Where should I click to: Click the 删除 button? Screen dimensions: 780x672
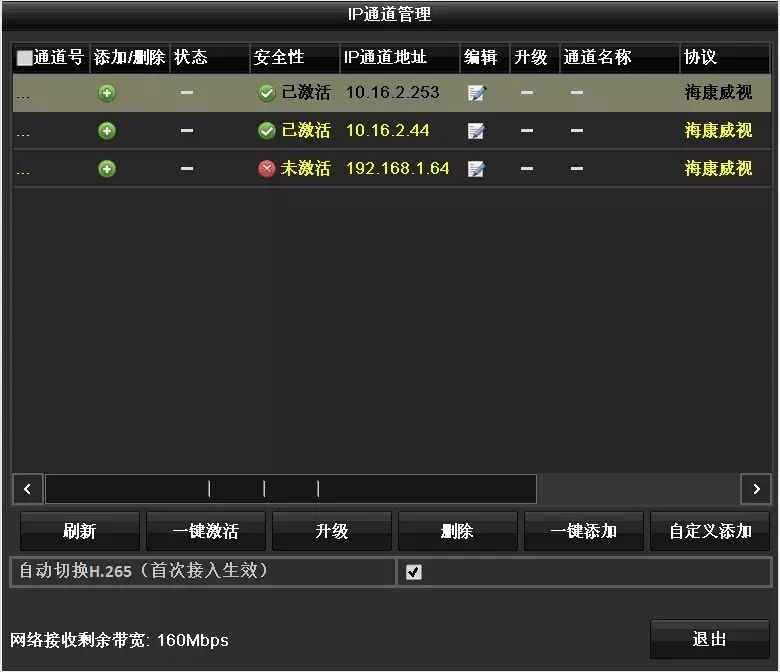pyautogui.click(x=458, y=531)
